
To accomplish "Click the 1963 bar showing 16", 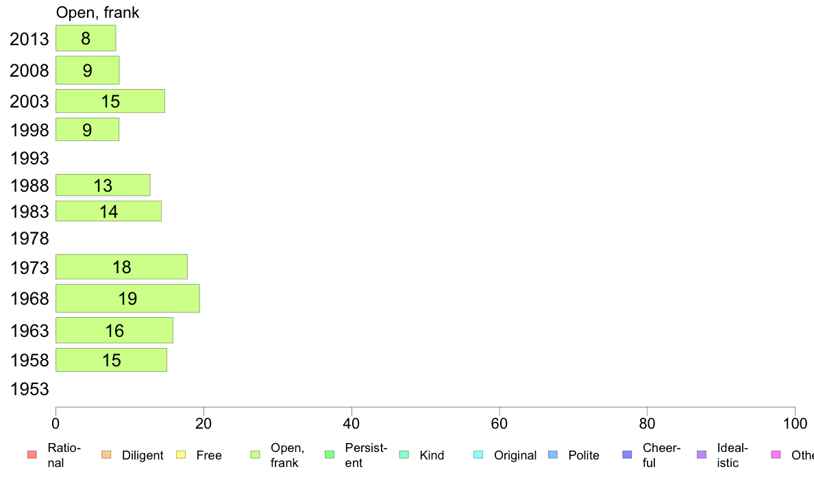I will 114,330.
